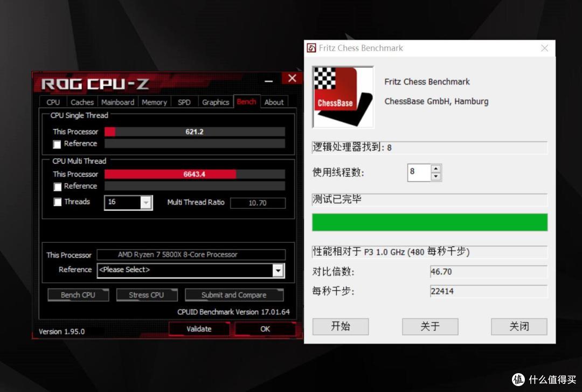This screenshot has width=582, height=392.
Task: Click the empty Multi Thread Reference bar
Action: (x=195, y=186)
